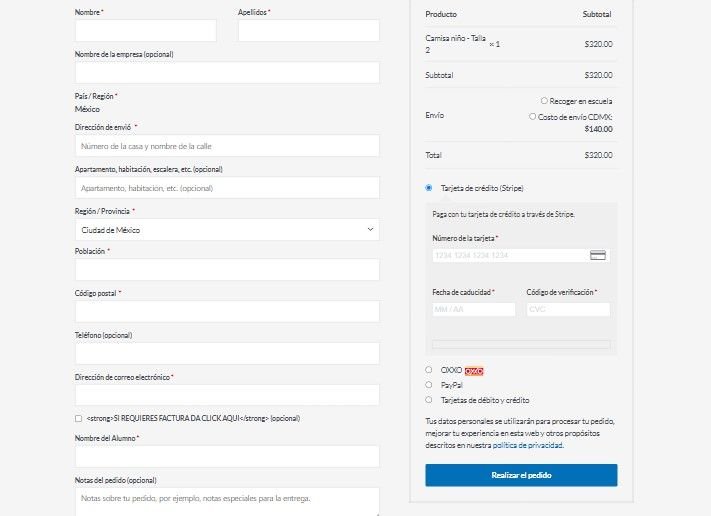Screen dimensions: 711x516
Task: Open the política de privacidad link
Action: (527, 445)
